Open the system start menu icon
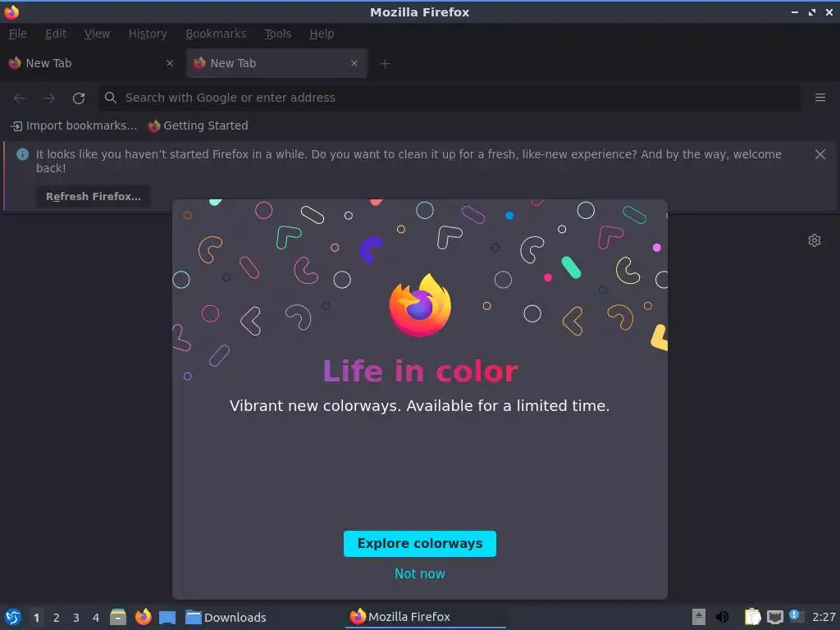This screenshot has width=840, height=630. [13, 617]
